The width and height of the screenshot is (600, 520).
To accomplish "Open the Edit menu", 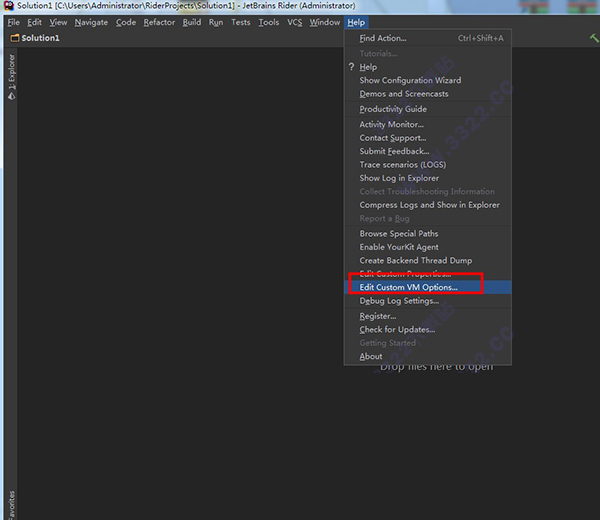I will tap(34, 23).
